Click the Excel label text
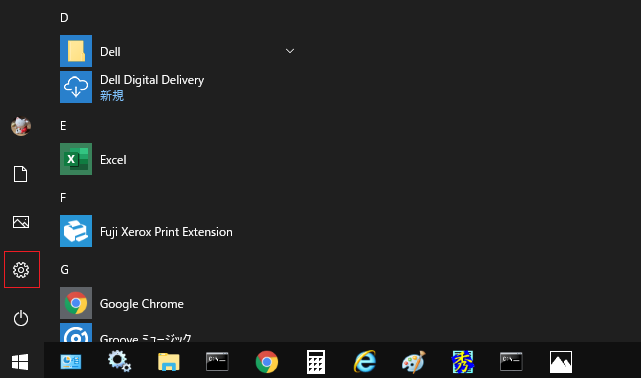641x378 pixels. click(x=113, y=160)
